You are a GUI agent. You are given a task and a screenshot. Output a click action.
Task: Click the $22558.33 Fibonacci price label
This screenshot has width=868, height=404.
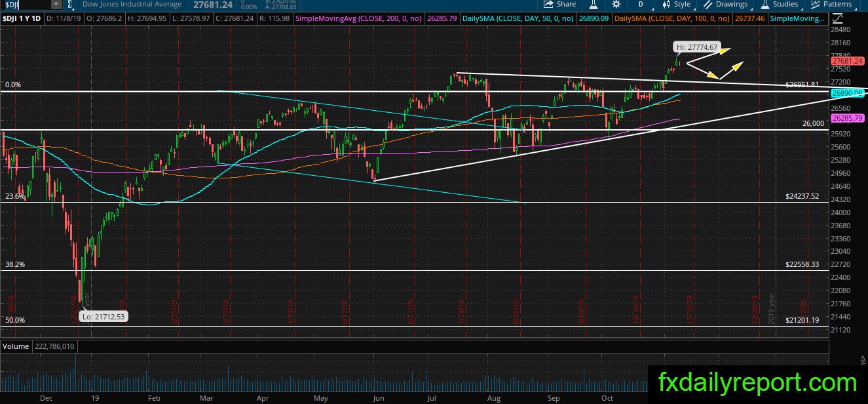802,264
